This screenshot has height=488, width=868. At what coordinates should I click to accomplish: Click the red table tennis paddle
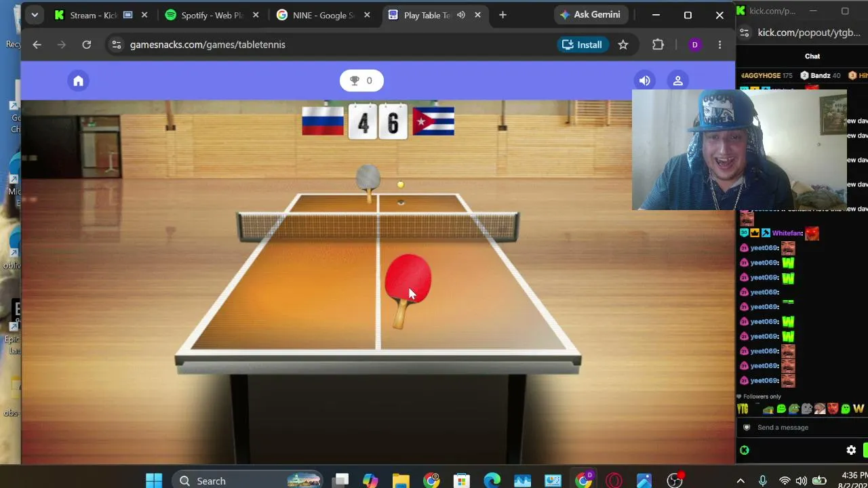coord(408,290)
